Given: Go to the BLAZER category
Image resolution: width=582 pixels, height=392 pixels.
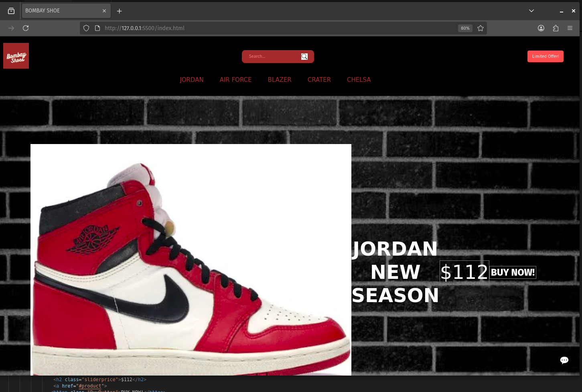Looking at the screenshot, I should (280, 80).
